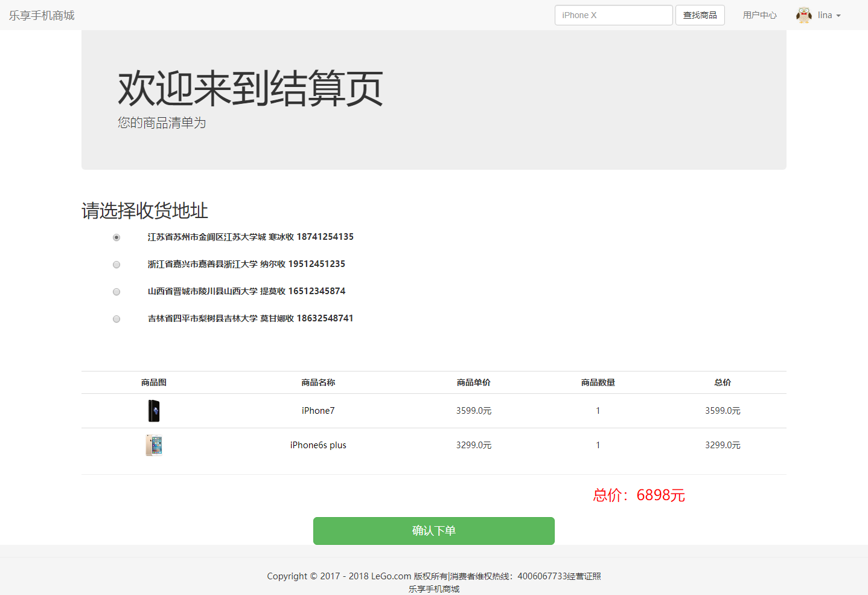Screen dimensions: 868x595
Task: Click the user avatar icon next to lina
Action: coord(803,15)
